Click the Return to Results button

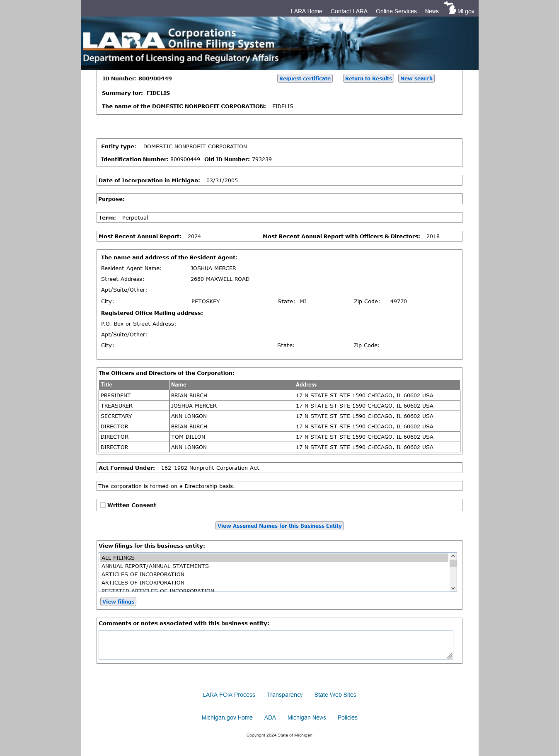[x=368, y=78]
